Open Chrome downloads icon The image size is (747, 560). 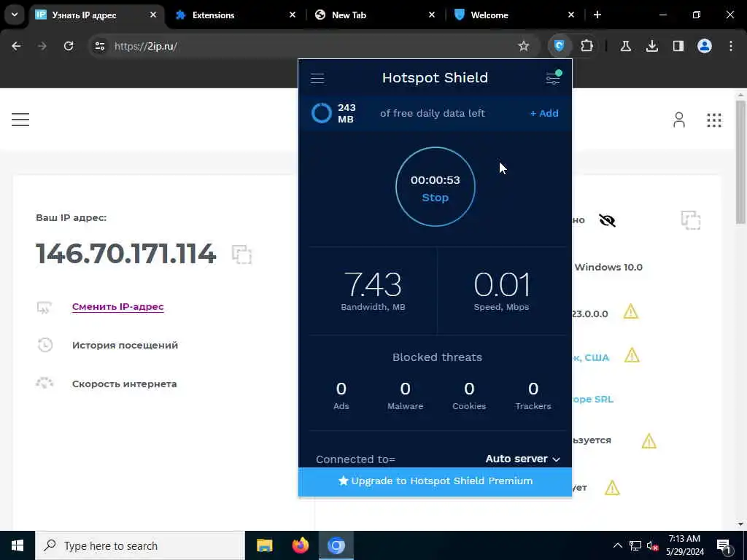point(651,46)
